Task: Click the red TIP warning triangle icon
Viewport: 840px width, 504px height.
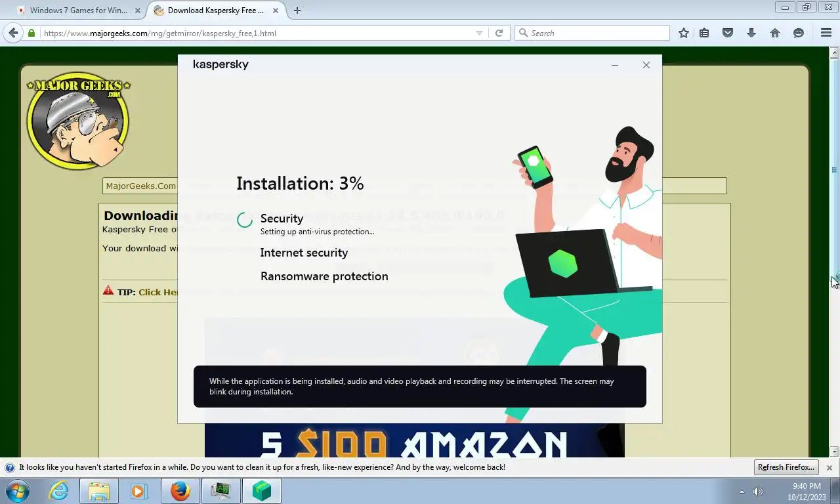Action: (108, 290)
